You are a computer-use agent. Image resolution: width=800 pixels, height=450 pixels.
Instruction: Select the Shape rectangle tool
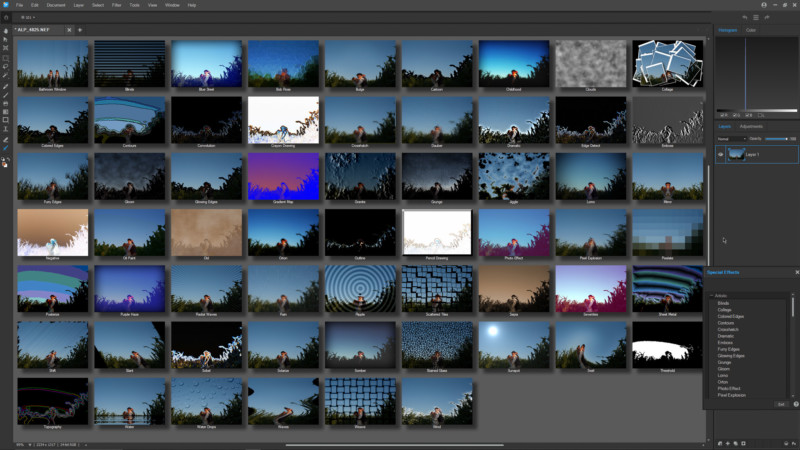coord(6,120)
